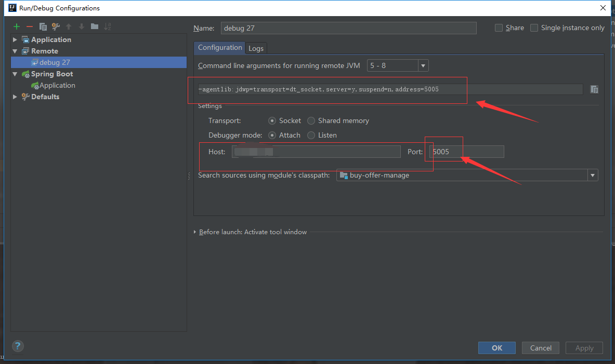Select Application under Spring Boot
Viewport: 615px width, 364px height.
coord(57,85)
